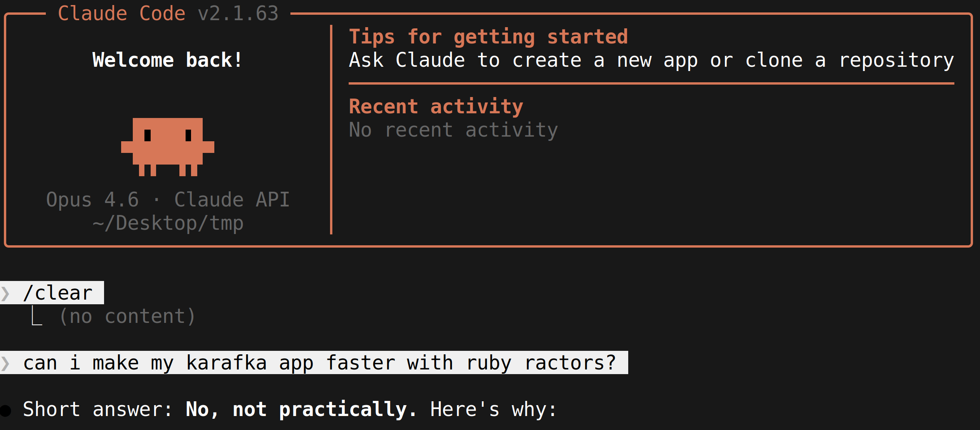Click the prompt 'can i make my karafka app faster'
This screenshot has width=980, height=430.
pos(320,363)
